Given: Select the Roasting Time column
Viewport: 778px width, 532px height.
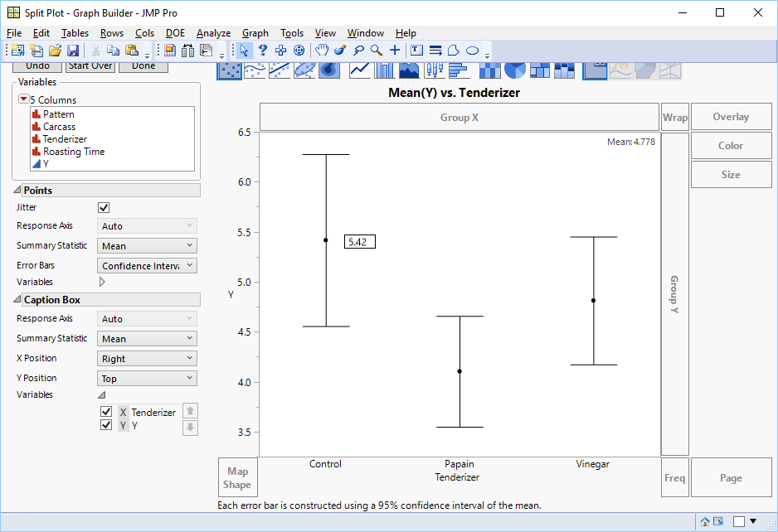Looking at the screenshot, I should (x=74, y=152).
